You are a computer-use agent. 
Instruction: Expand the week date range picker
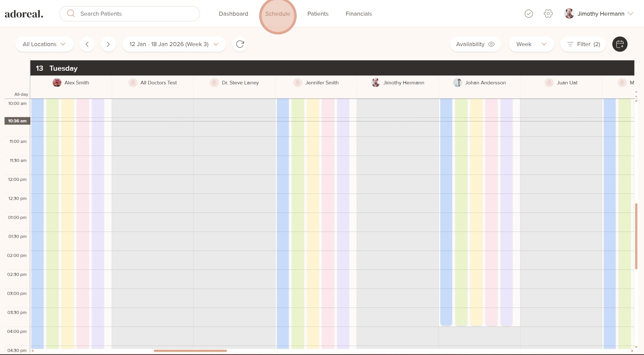coord(174,44)
